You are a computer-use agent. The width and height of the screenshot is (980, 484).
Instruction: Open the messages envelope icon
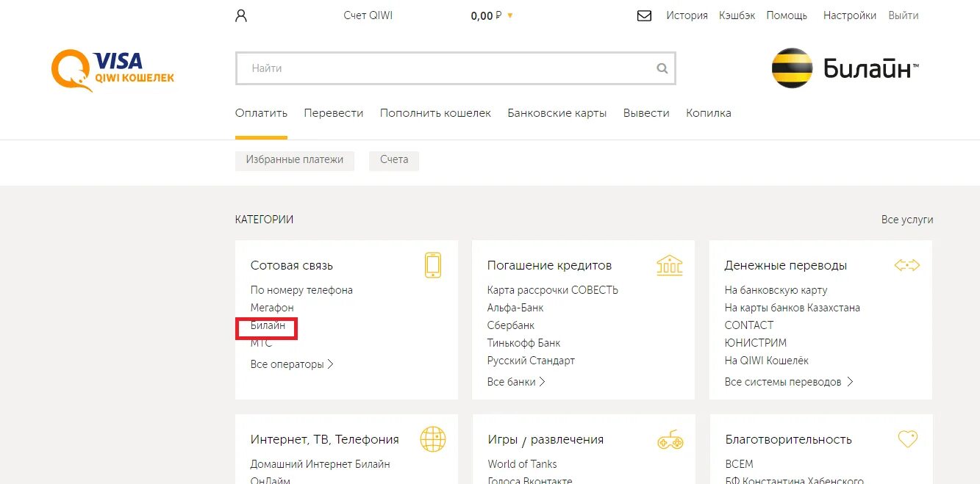(644, 15)
